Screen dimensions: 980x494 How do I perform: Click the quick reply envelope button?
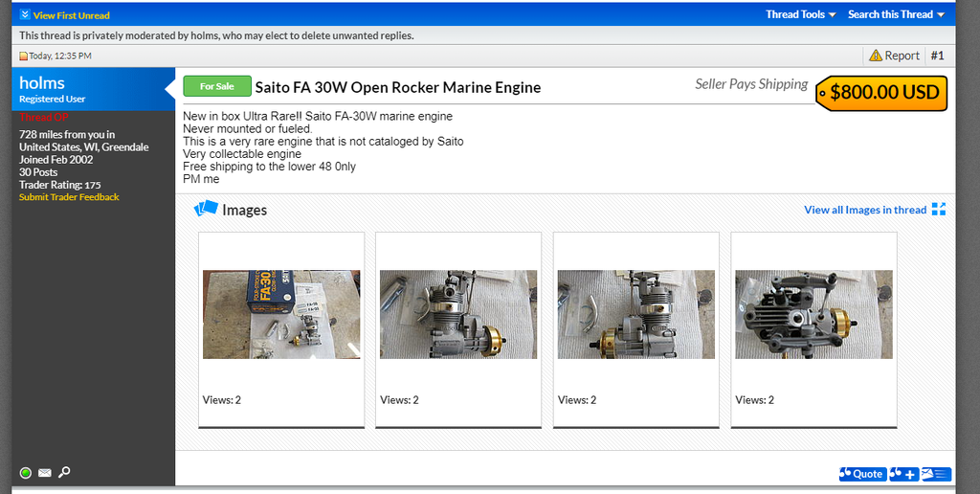tap(936, 474)
